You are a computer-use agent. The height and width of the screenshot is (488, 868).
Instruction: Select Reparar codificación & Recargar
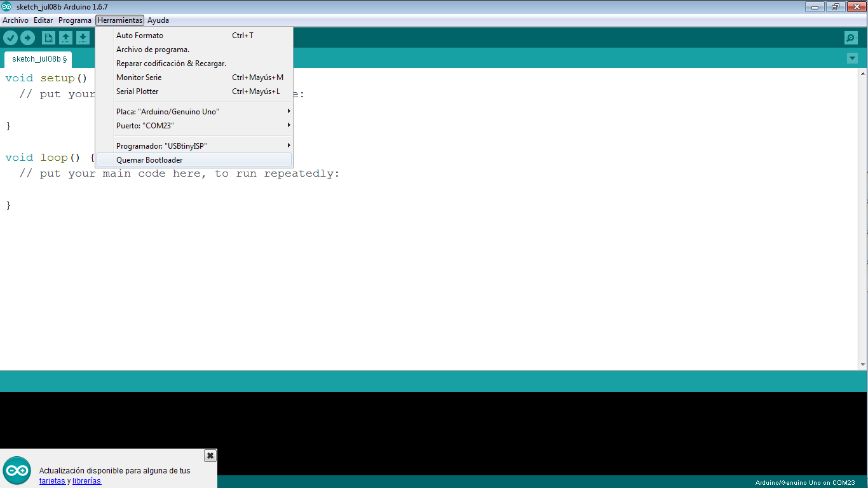[194, 64]
